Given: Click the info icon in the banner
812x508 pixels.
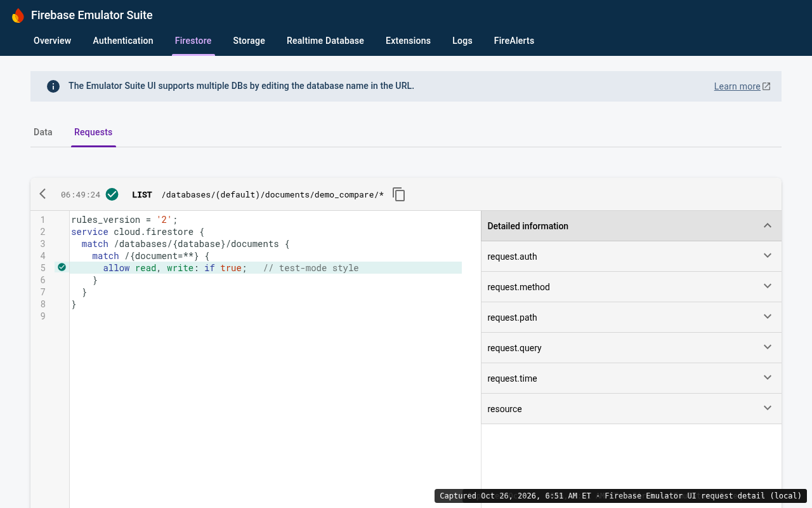Looking at the screenshot, I should [53, 86].
